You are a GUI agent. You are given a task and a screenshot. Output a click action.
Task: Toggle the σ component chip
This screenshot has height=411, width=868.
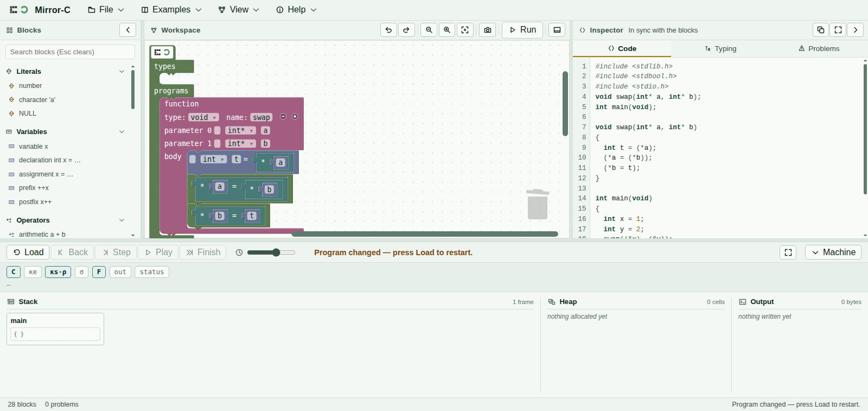click(82, 272)
